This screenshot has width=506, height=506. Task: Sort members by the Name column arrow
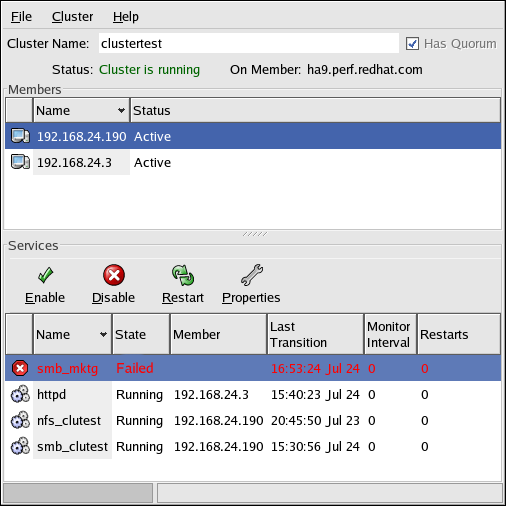pyautogui.click(x=121, y=110)
